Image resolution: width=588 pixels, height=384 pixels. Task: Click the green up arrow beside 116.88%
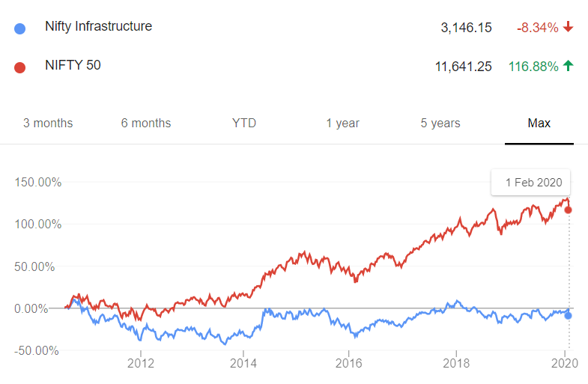click(568, 66)
